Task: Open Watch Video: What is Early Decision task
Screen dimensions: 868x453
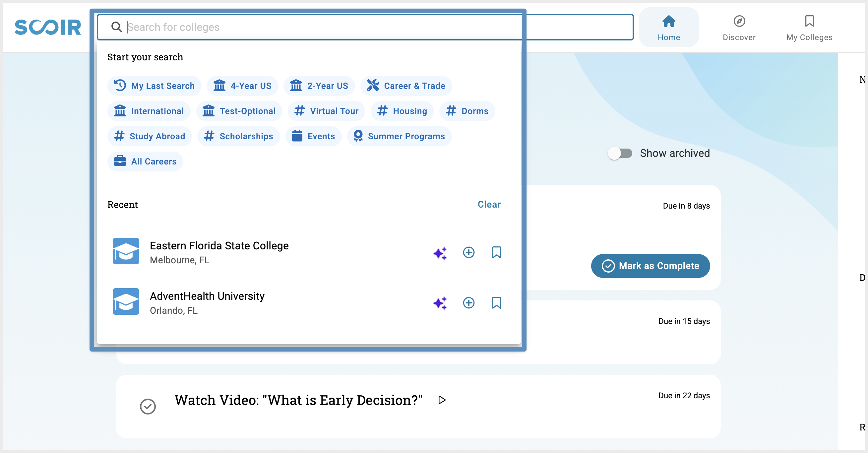Action: pyautogui.click(x=298, y=400)
